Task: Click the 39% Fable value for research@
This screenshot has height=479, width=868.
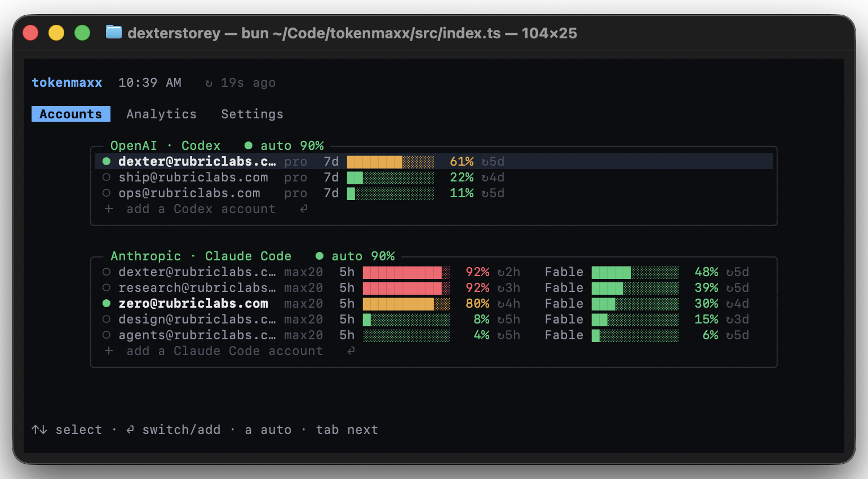Action: (x=706, y=288)
